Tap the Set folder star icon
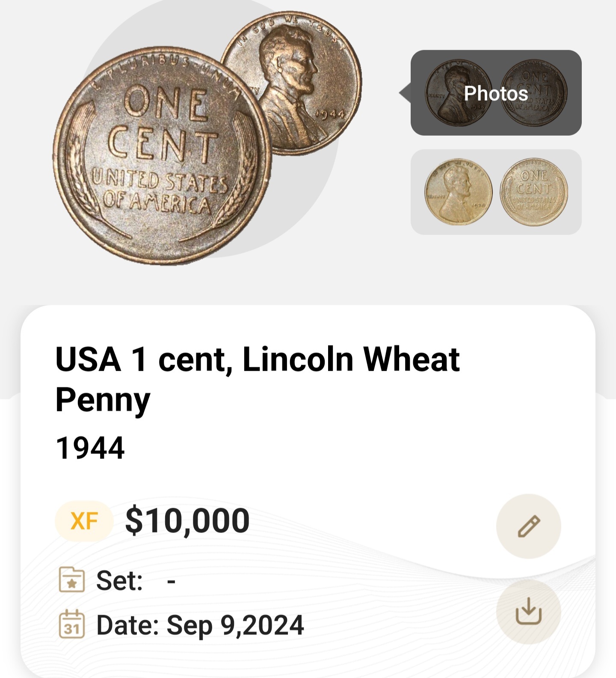Image resolution: width=616 pixels, height=678 pixels. (71, 580)
